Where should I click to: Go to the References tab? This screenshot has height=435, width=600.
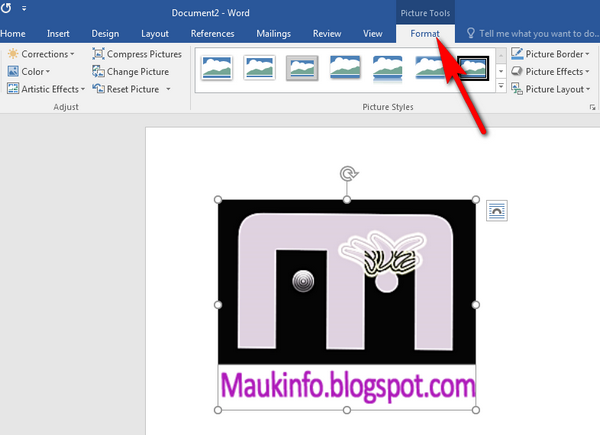coord(212,34)
